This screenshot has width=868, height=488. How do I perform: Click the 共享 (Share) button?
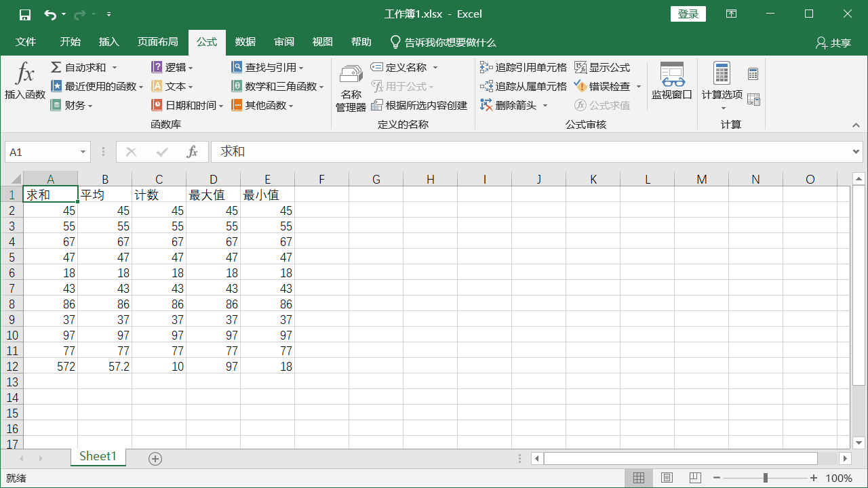(833, 43)
